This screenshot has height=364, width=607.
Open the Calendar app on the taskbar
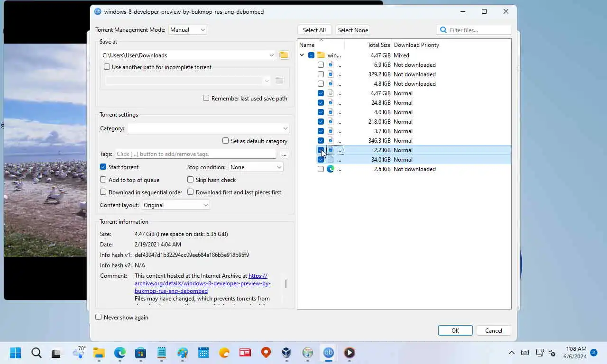pos(203,353)
